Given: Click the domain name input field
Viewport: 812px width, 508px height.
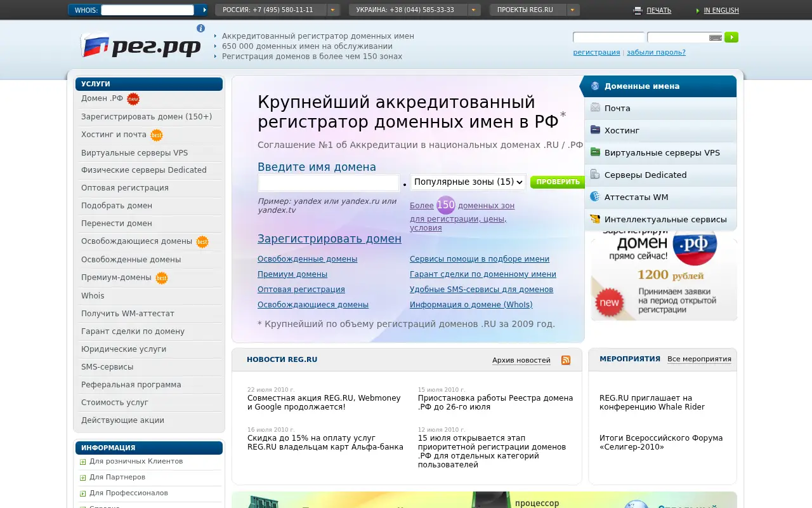Looking at the screenshot, I should click(x=329, y=183).
